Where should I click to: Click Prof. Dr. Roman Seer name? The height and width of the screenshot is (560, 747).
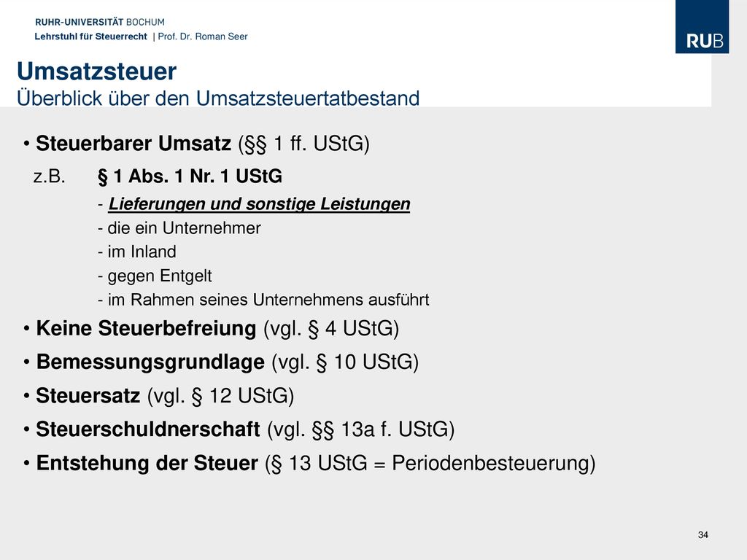203,36
